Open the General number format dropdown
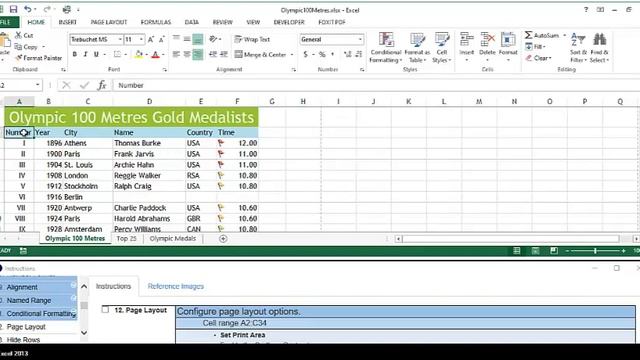Image resolution: width=640 pixels, height=360 pixels. (x=360, y=40)
